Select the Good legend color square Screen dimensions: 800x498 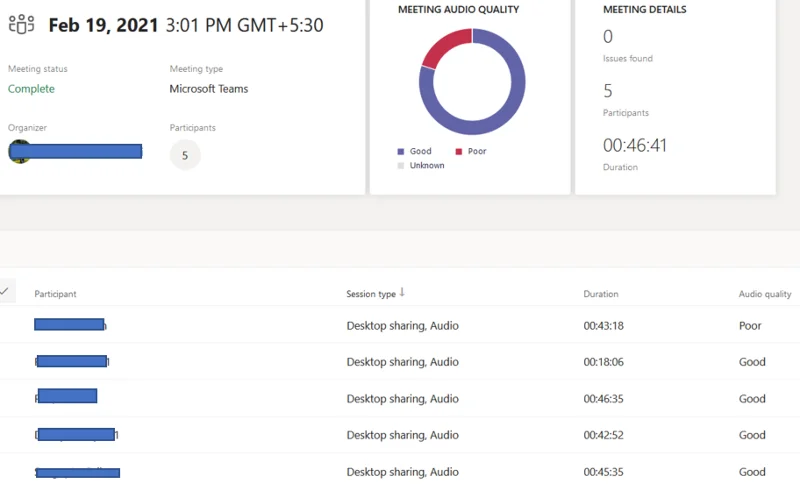[x=401, y=152]
